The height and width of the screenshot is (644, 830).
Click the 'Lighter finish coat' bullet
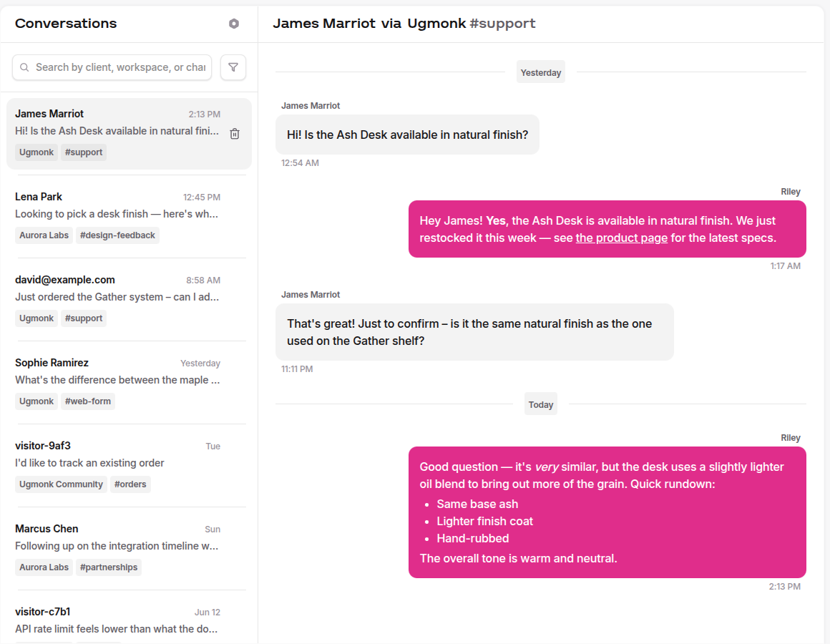[x=484, y=522]
